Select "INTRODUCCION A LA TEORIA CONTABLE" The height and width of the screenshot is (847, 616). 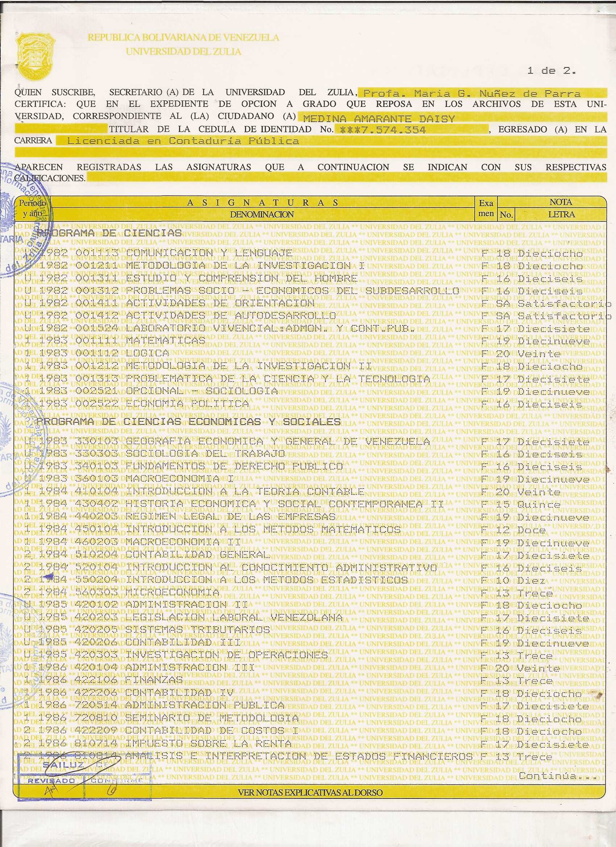coord(245,492)
